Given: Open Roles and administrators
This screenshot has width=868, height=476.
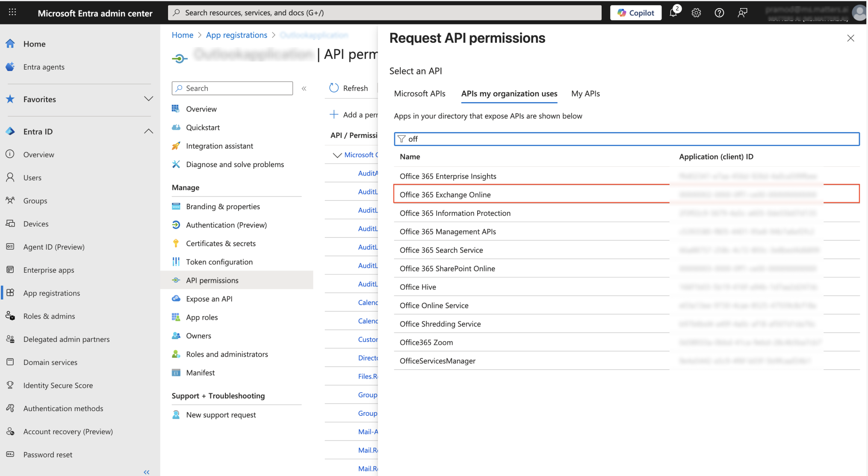Looking at the screenshot, I should (x=227, y=354).
